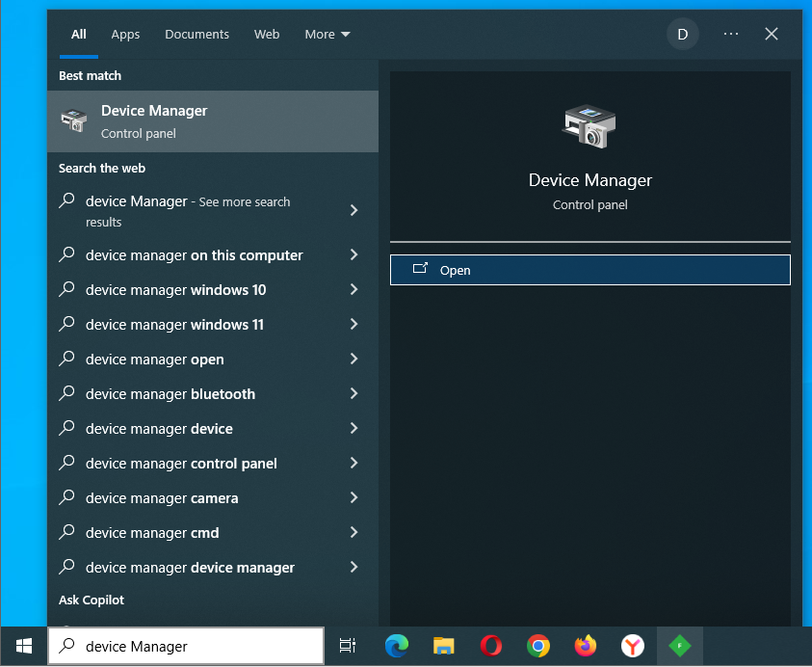
Task: Open Task View from the taskbar
Action: click(347, 646)
